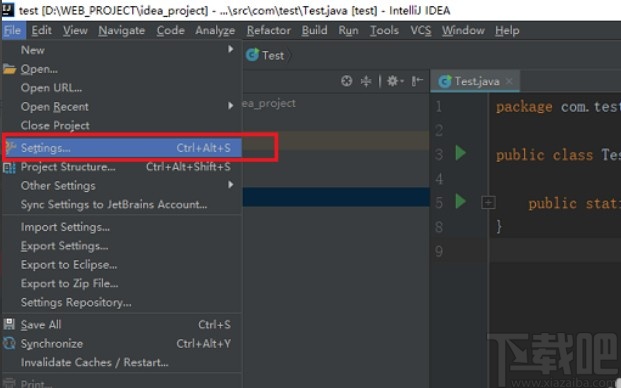Click the hide project panel icon
Viewport: 621px width, 388px height.
pyautogui.click(x=417, y=81)
